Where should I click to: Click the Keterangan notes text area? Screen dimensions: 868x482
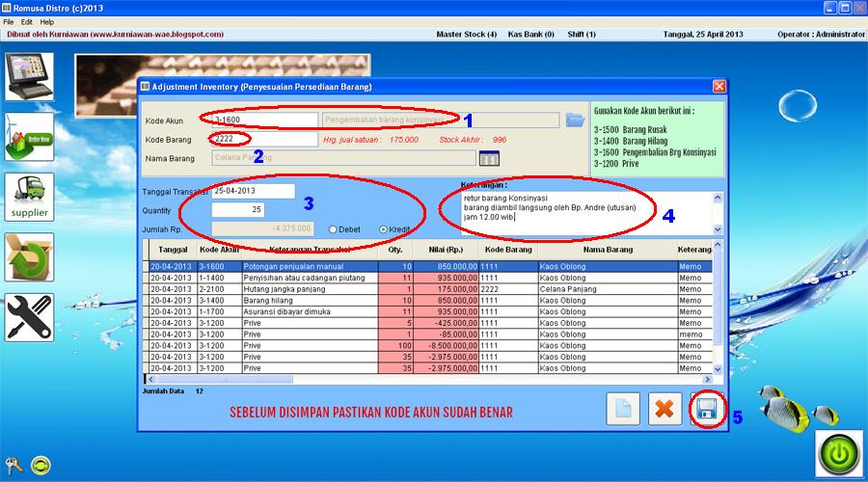coord(586,213)
